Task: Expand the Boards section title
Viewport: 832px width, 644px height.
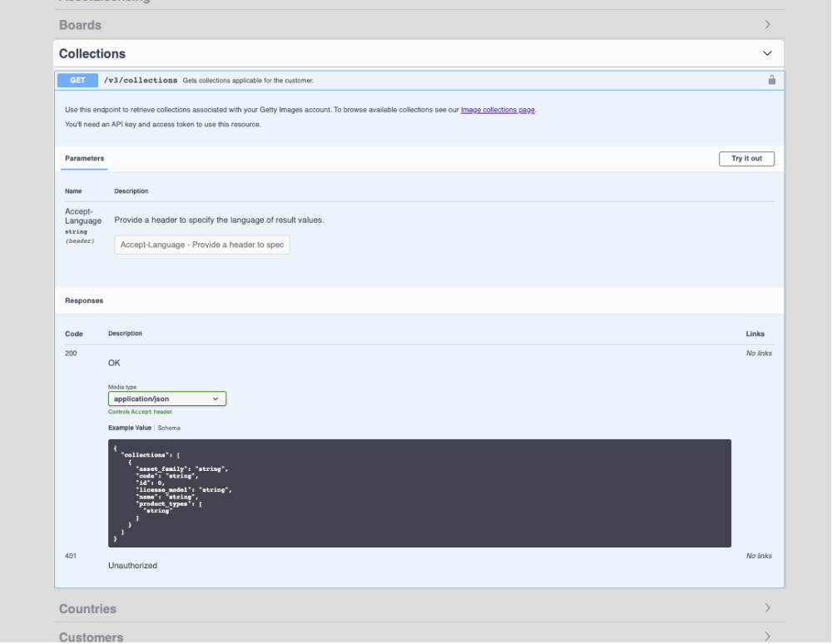Action: pyautogui.click(x=81, y=25)
